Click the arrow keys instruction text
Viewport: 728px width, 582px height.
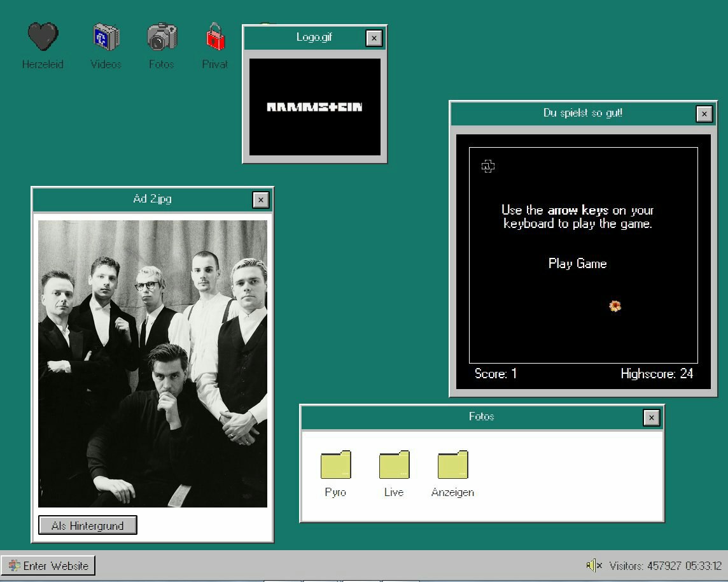[578, 217]
